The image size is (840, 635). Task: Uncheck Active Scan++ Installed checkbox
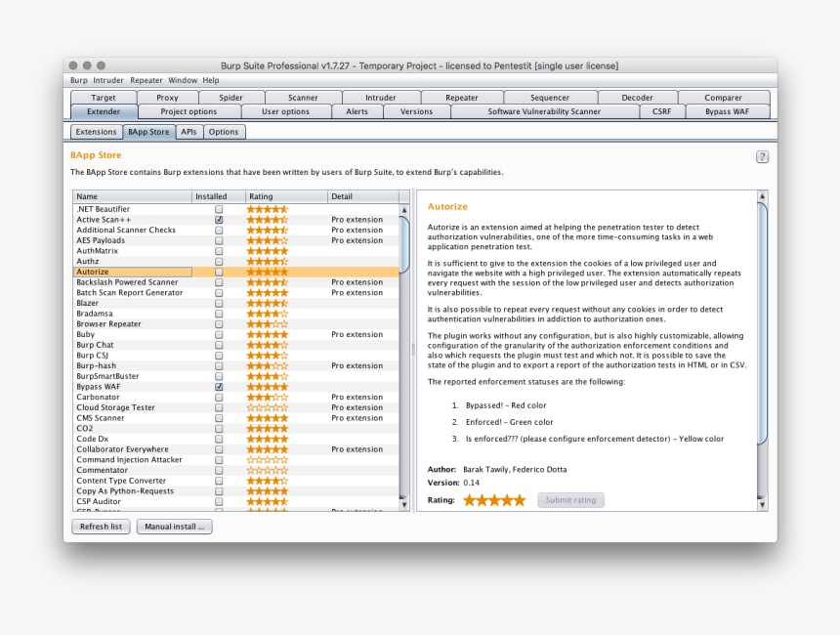[x=218, y=219]
